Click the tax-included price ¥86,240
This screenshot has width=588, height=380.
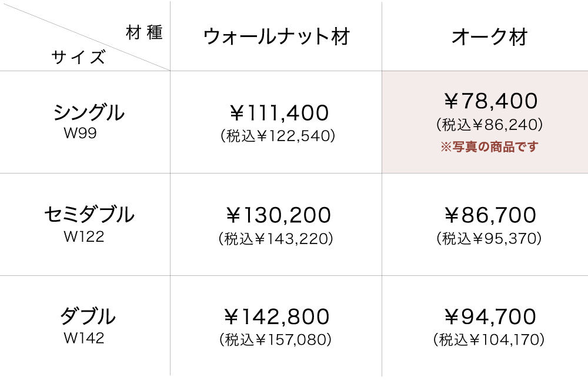coord(489,125)
